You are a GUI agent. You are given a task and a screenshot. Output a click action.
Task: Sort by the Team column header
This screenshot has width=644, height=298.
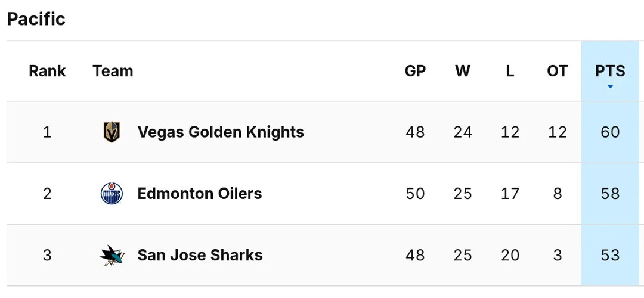click(113, 72)
